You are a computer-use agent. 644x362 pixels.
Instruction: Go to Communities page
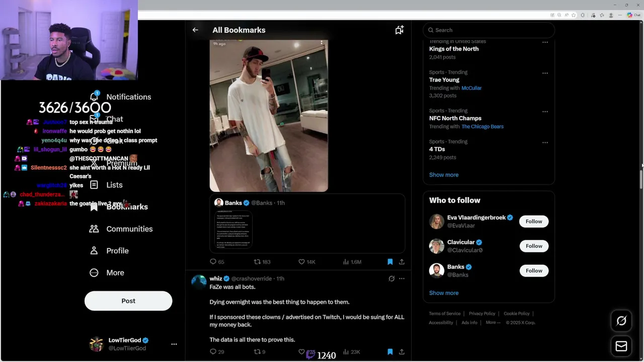click(x=121, y=229)
